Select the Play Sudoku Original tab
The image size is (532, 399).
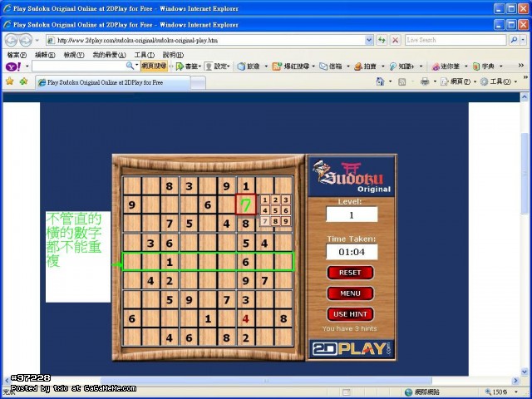[x=113, y=82]
